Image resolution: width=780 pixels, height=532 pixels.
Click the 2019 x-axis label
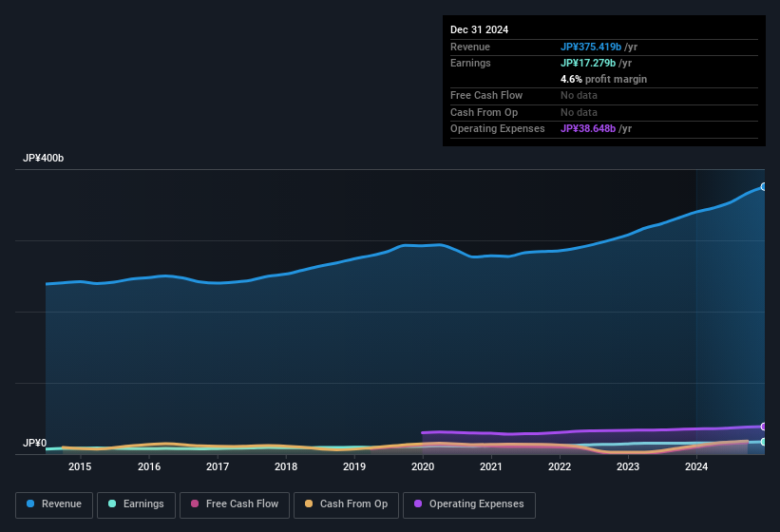[354, 466]
